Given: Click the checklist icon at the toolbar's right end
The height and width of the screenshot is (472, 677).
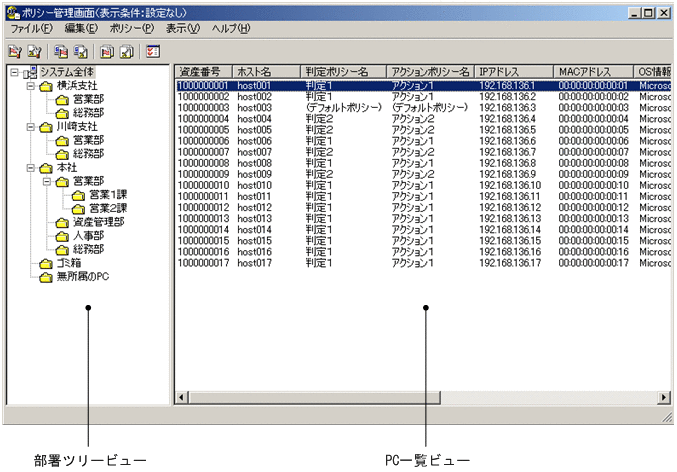Looking at the screenshot, I should pos(153,51).
